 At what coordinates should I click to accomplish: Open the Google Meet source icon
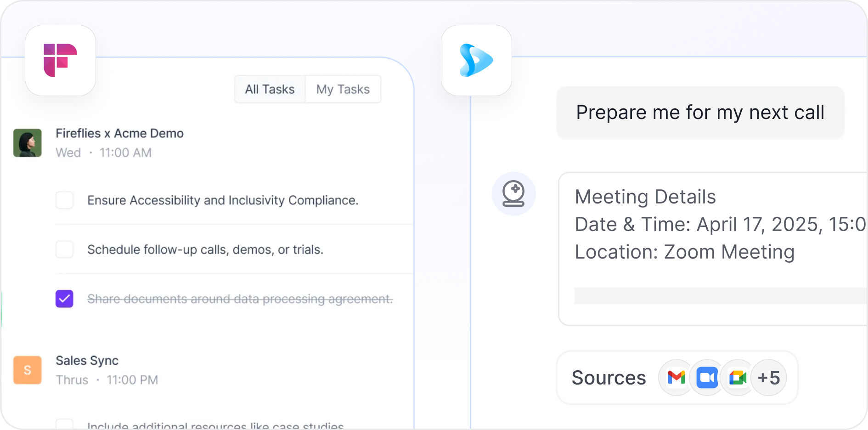pos(738,378)
